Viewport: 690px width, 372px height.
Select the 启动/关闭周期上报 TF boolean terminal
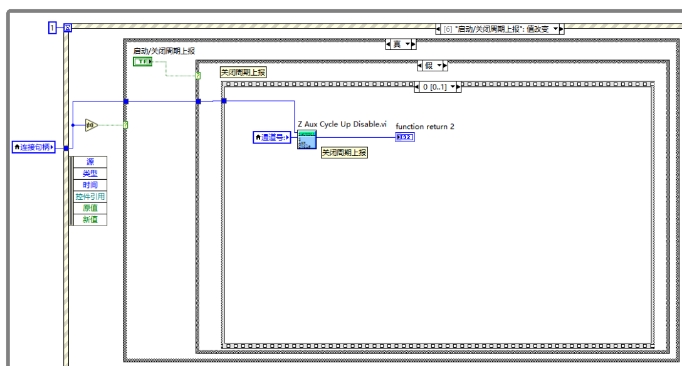coord(143,62)
